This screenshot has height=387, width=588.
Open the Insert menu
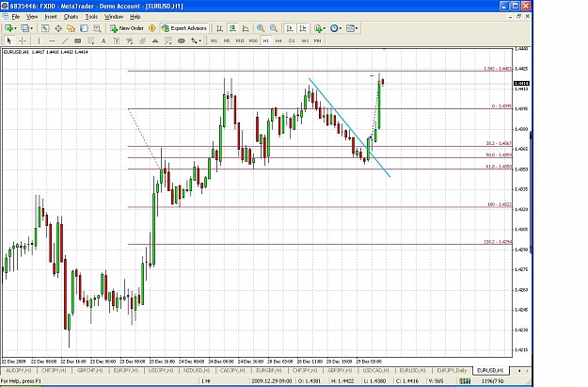(x=51, y=17)
